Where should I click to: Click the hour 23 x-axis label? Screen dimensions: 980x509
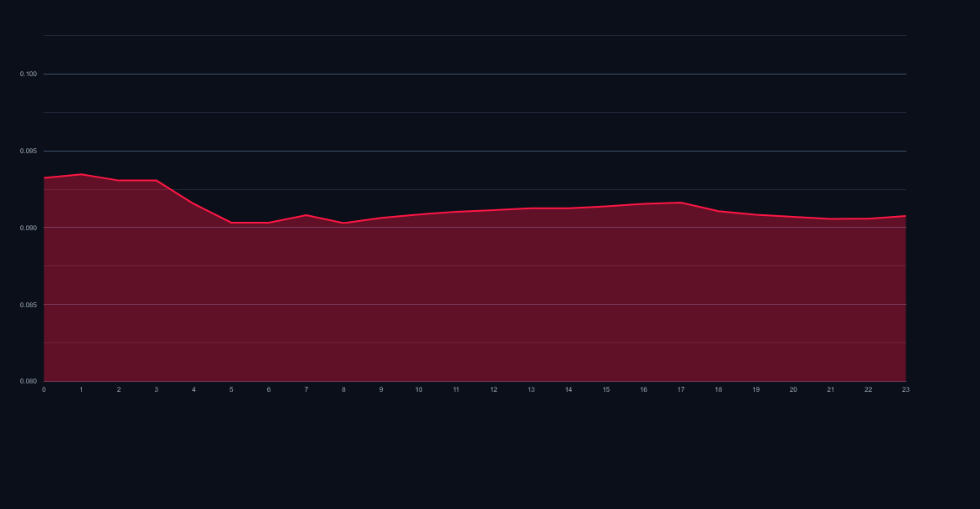905,389
